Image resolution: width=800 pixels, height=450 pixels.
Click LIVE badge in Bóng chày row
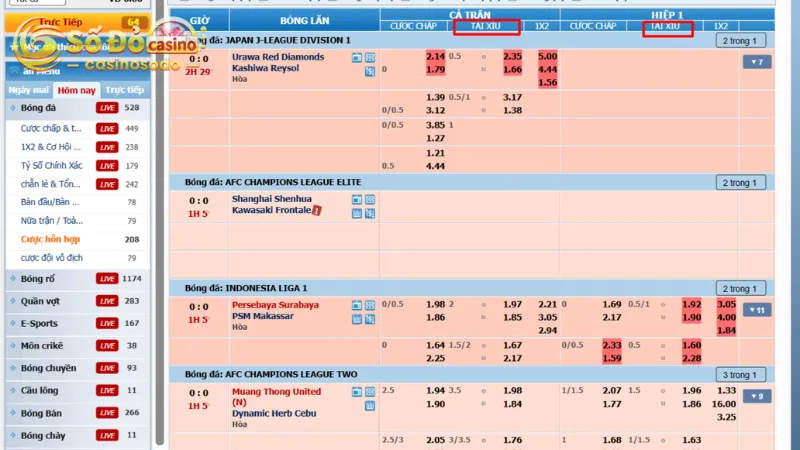click(107, 435)
